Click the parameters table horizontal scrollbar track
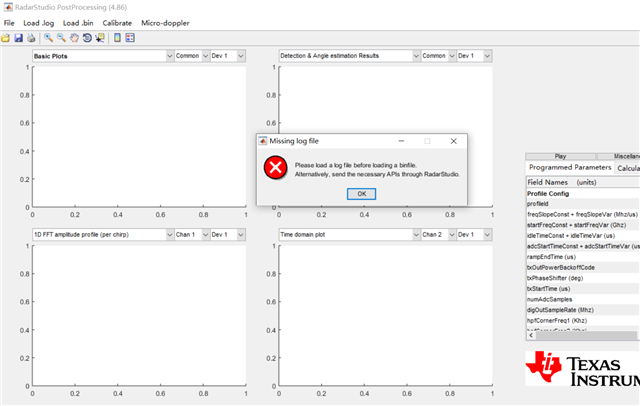The height and width of the screenshot is (406, 640). point(587,335)
